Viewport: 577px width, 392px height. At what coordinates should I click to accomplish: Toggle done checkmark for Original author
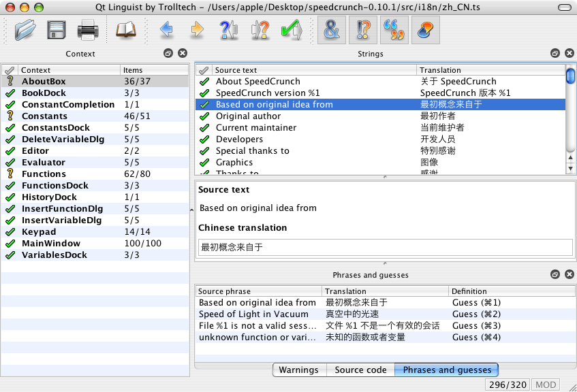[204, 116]
